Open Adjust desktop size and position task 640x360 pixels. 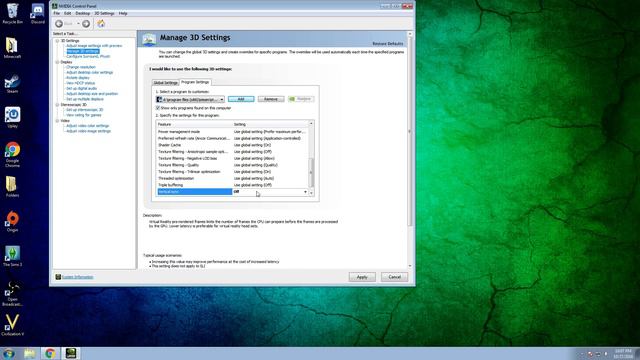92,93
